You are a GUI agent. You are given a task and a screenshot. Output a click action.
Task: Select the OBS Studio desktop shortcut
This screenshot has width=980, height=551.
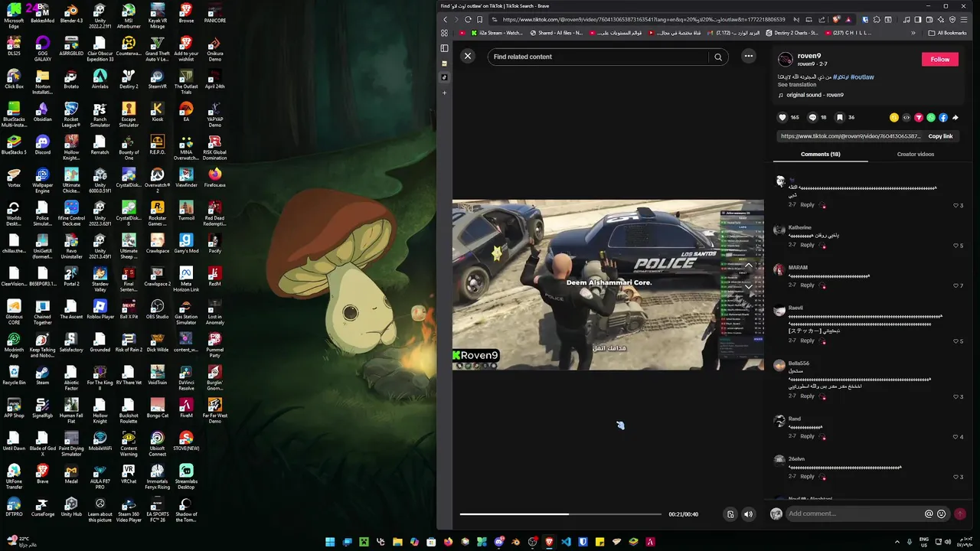(157, 309)
